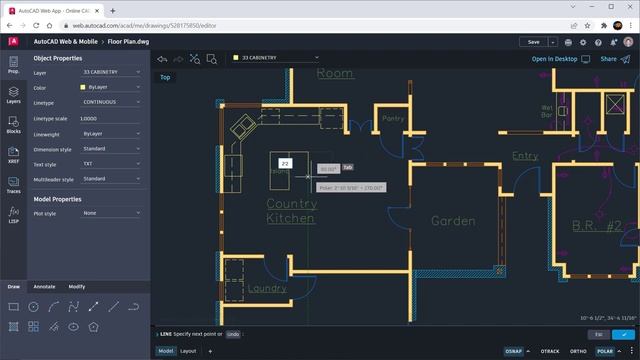640x360 pixels.
Task: Select the Circle draw tool
Action: point(33,307)
